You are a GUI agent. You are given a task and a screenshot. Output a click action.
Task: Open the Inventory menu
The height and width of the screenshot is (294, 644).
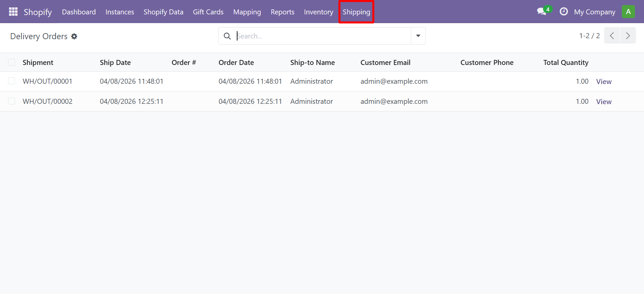pyautogui.click(x=319, y=12)
